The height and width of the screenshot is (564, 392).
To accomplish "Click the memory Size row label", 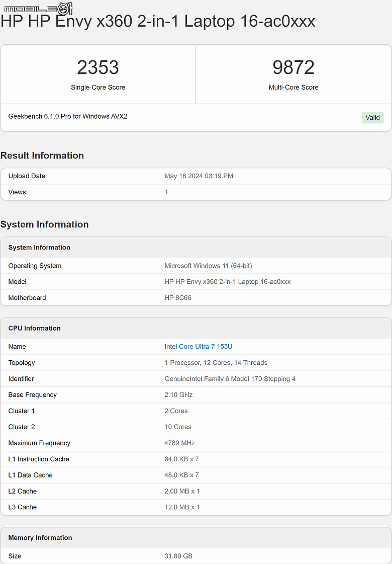I will [15, 556].
